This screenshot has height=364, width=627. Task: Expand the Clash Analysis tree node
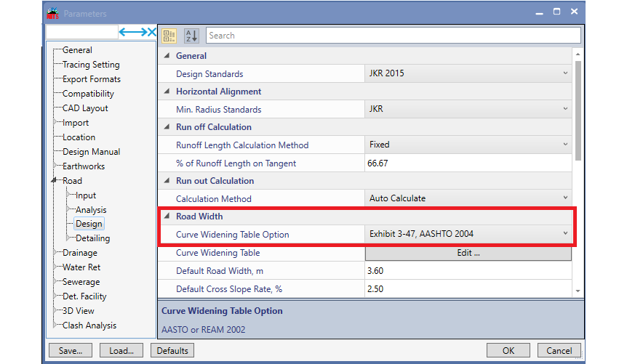click(x=55, y=325)
